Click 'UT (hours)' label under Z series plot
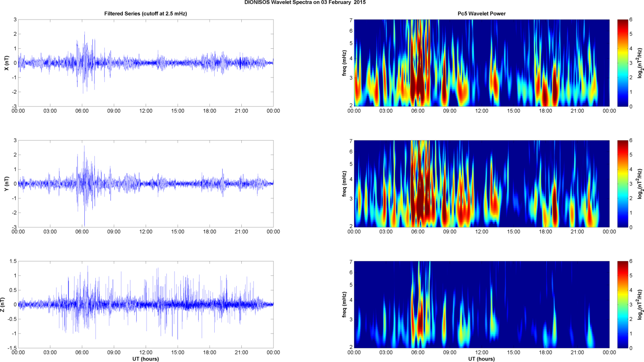644x362 pixels. pos(146,359)
